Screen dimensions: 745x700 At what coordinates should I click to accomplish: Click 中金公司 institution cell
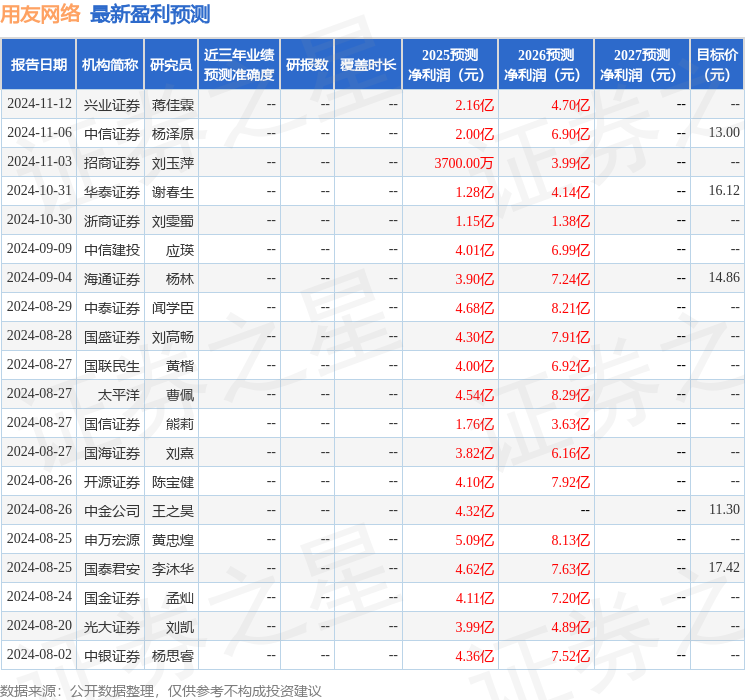coord(112,511)
